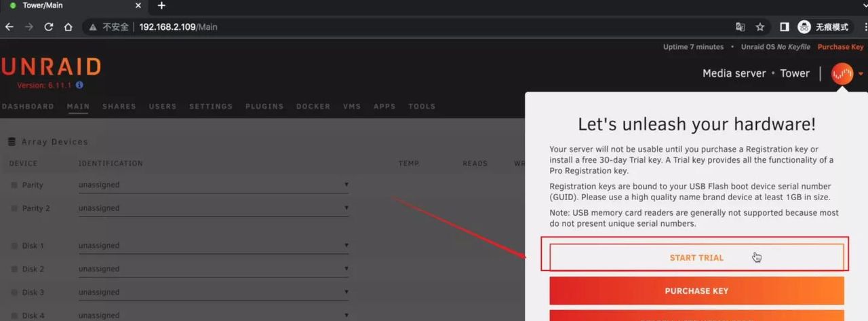Click the Start Trial button

[696, 258]
